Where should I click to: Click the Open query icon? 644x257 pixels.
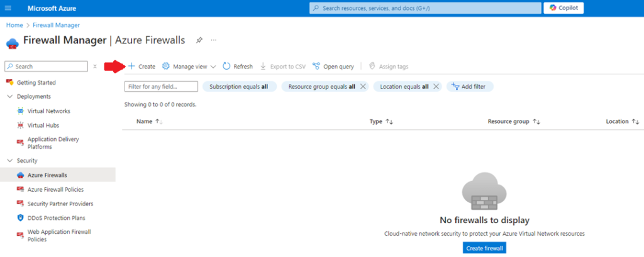(316, 66)
